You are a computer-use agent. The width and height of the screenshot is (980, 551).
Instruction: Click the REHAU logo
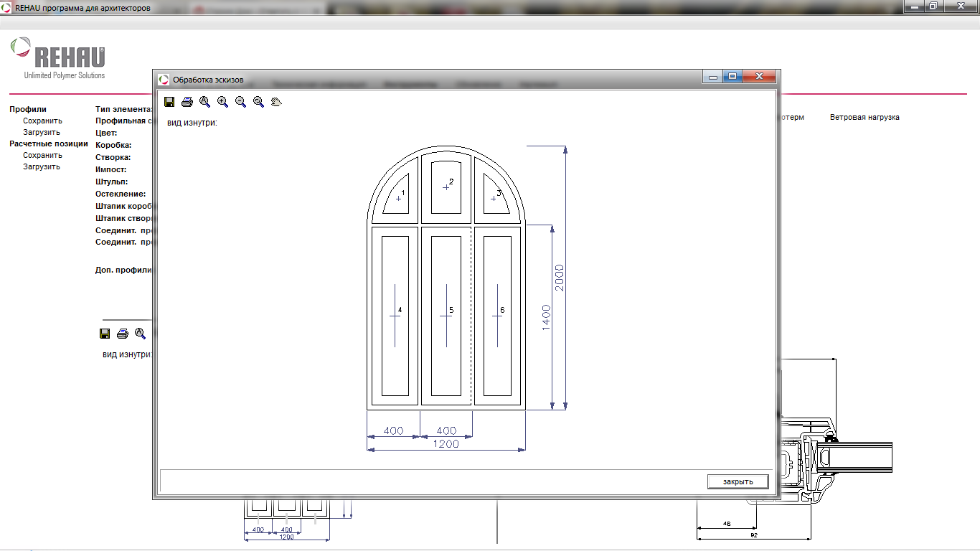tap(58, 58)
